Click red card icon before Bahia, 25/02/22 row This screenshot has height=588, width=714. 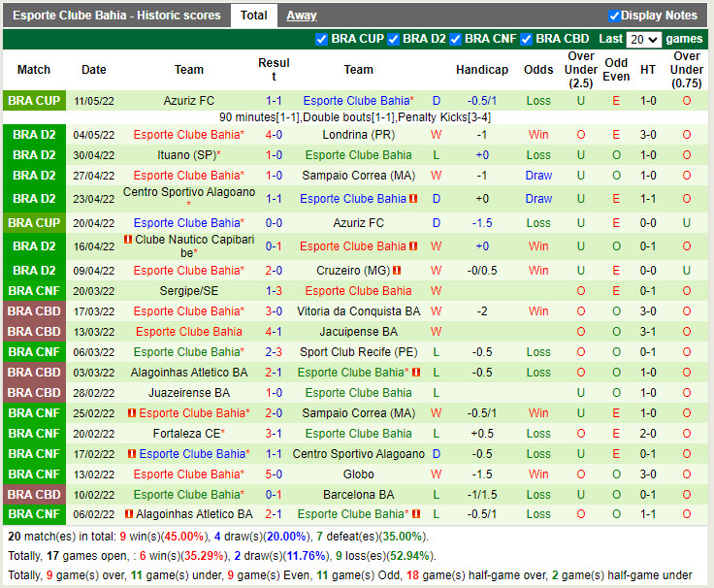coord(131,413)
